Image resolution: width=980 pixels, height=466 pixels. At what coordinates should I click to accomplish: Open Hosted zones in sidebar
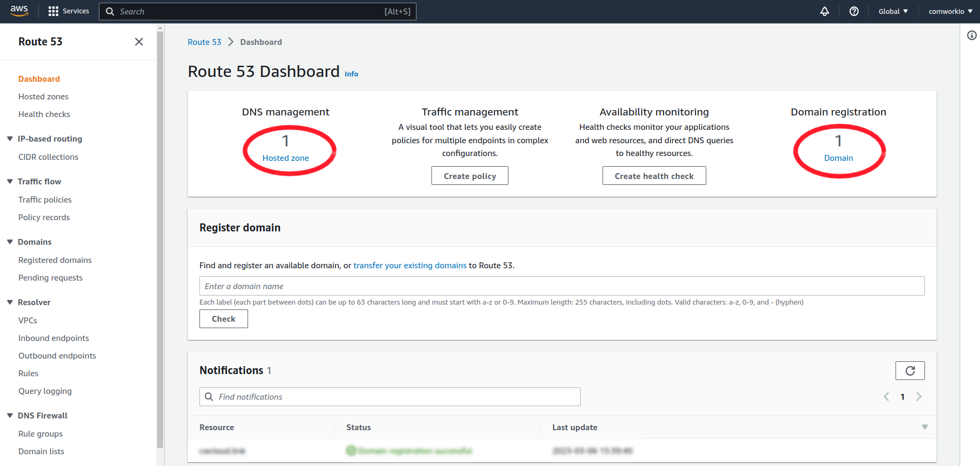[43, 97]
